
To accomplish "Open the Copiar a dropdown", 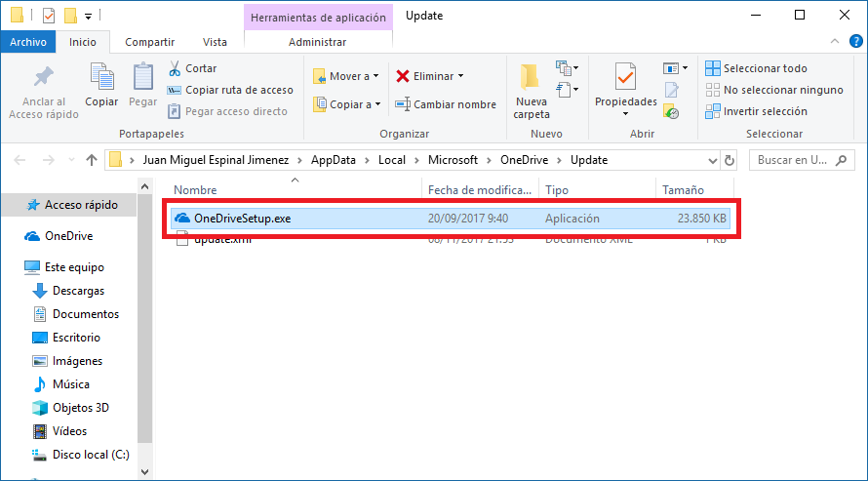I will 347,104.
